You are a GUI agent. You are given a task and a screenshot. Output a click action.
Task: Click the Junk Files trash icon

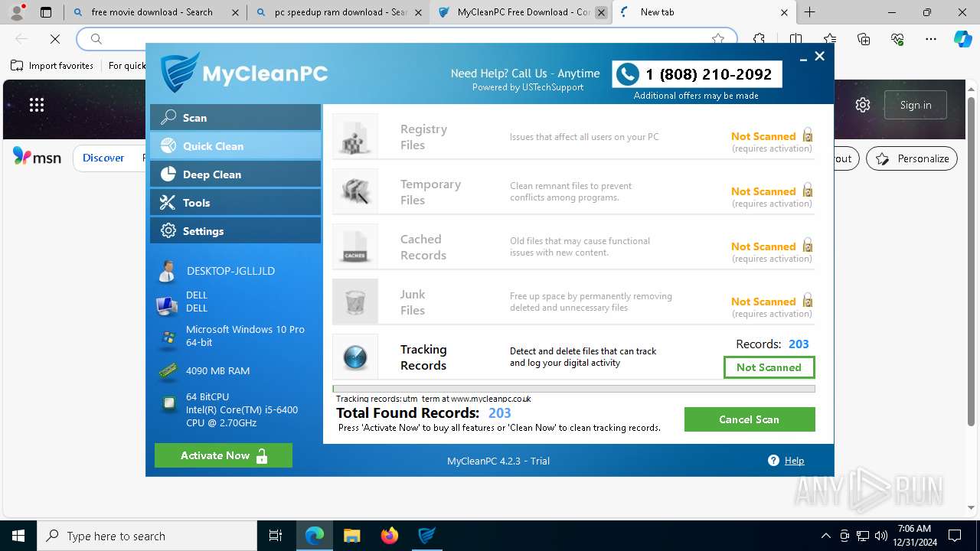355,302
